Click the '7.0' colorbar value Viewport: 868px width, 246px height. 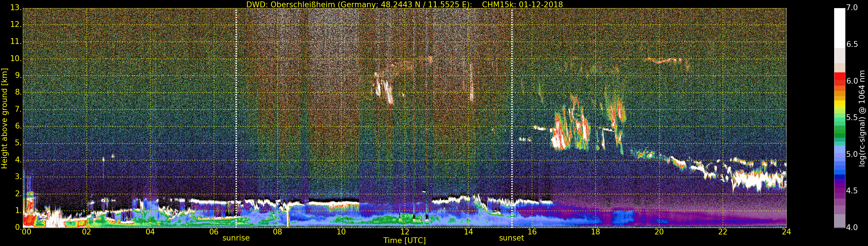852,8
